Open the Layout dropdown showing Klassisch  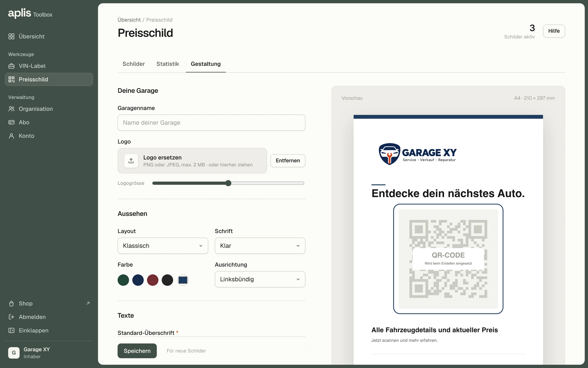(x=163, y=246)
